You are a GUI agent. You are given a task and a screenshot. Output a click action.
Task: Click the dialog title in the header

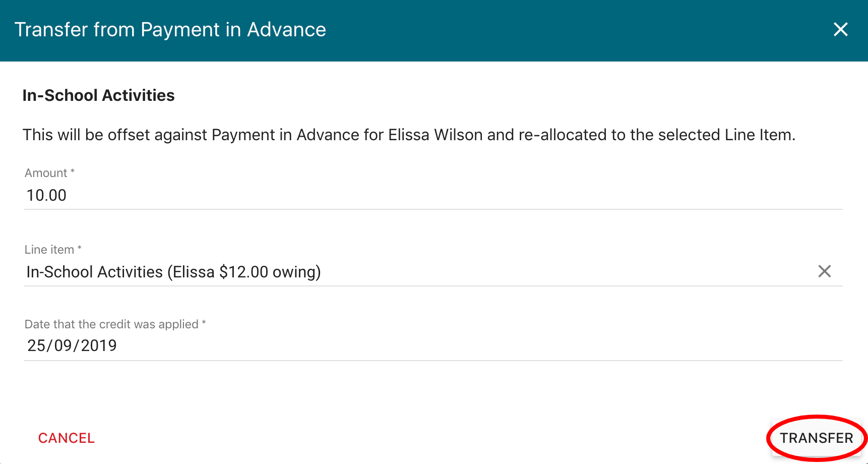170,30
